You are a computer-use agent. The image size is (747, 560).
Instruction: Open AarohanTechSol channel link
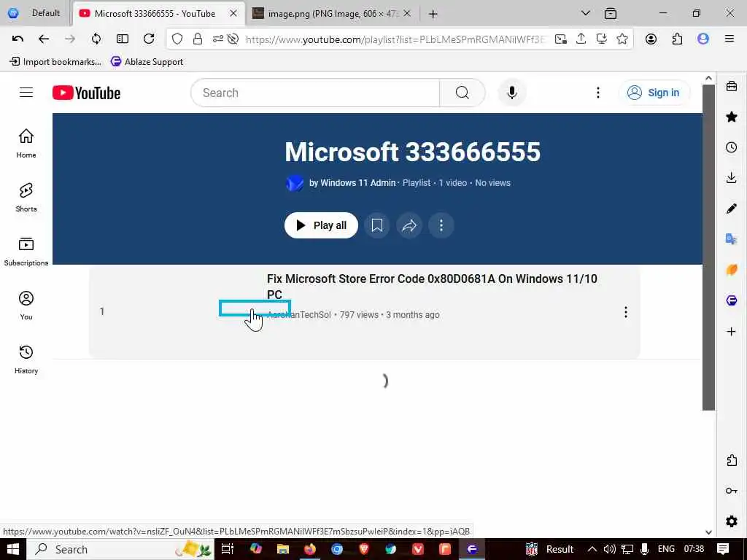click(298, 315)
